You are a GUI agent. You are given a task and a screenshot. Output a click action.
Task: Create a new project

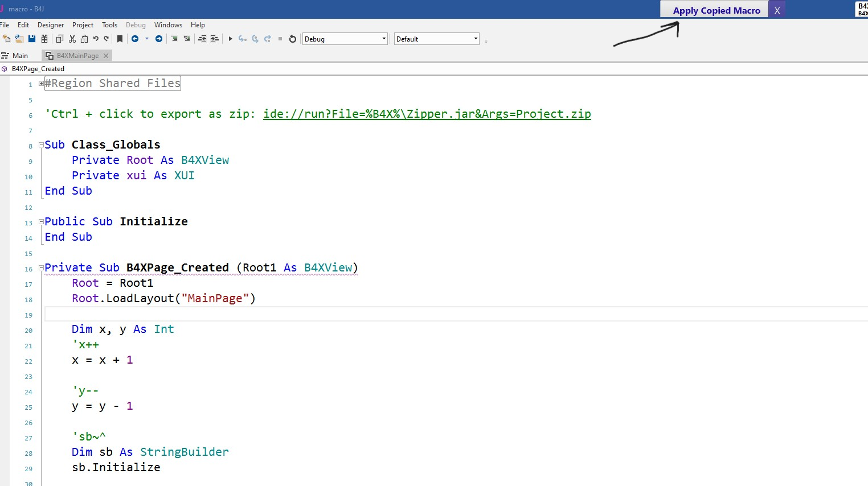[7, 39]
